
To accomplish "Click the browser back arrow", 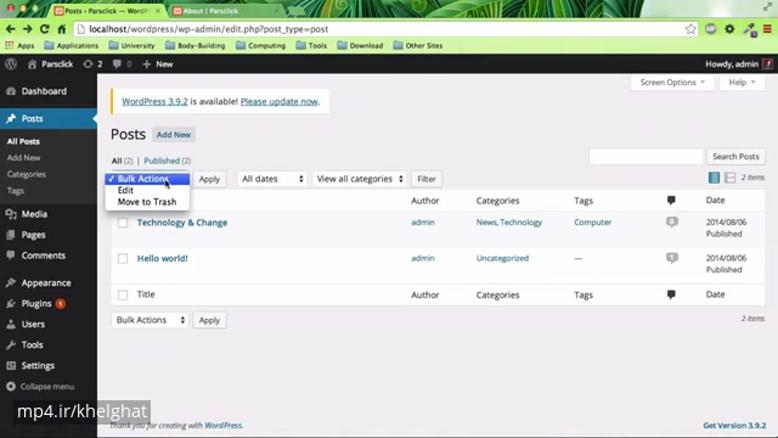I will tap(10, 29).
